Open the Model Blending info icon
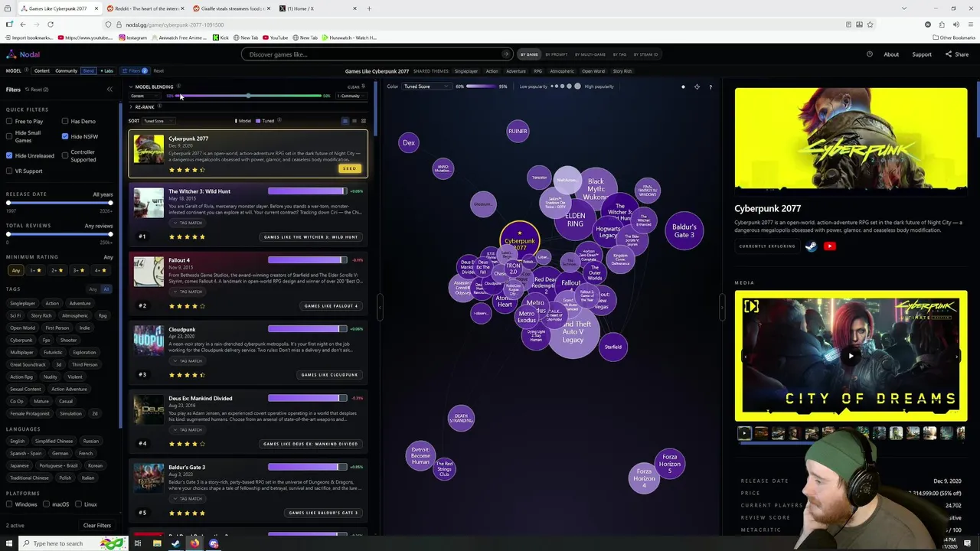This screenshot has height=551, width=980. [179, 86]
